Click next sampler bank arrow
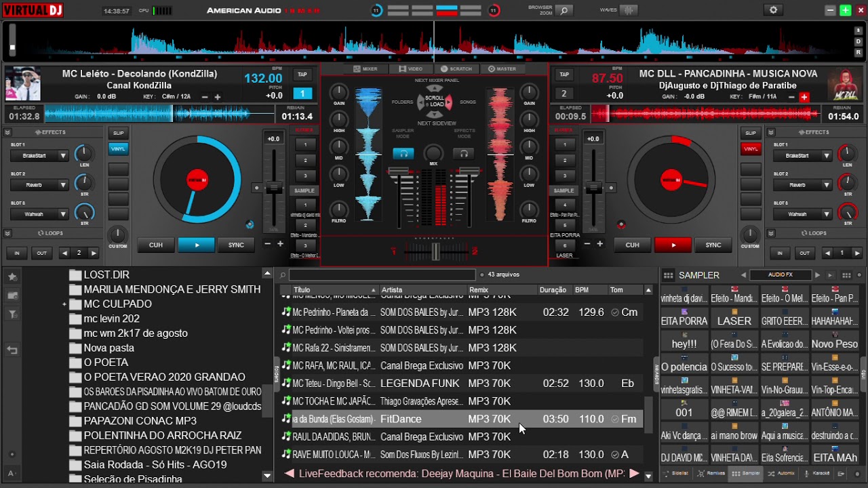The image size is (868, 488). (x=817, y=274)
